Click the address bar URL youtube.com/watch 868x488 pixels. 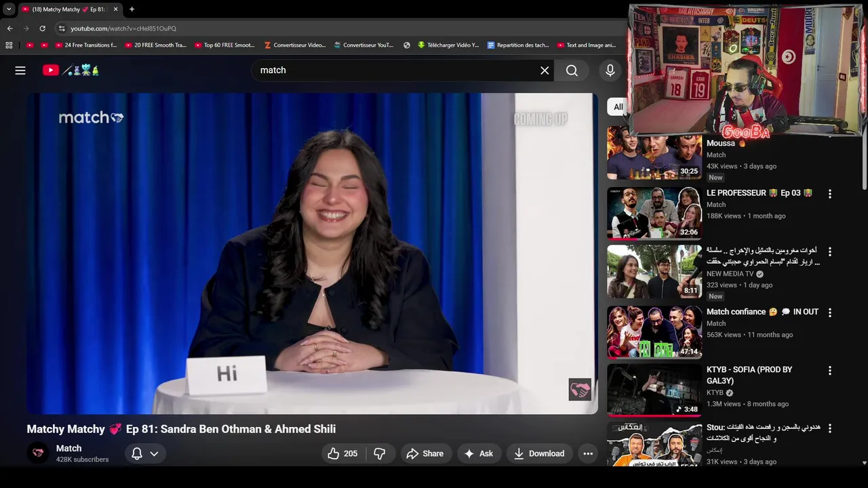pyautogui.click(x=123, y=28)
